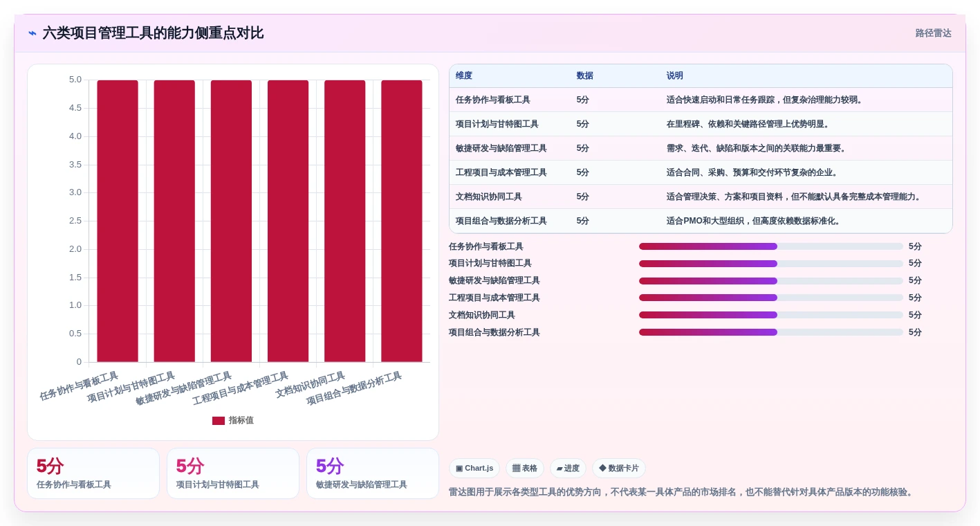Click the 5分 cell in the 工程项目与成本管理工具 table row

coord(583,172)
